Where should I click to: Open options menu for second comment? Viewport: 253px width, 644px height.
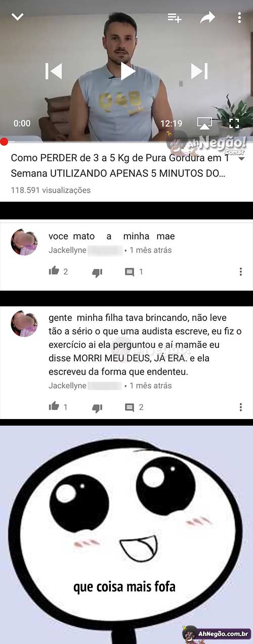coord(241,407)
